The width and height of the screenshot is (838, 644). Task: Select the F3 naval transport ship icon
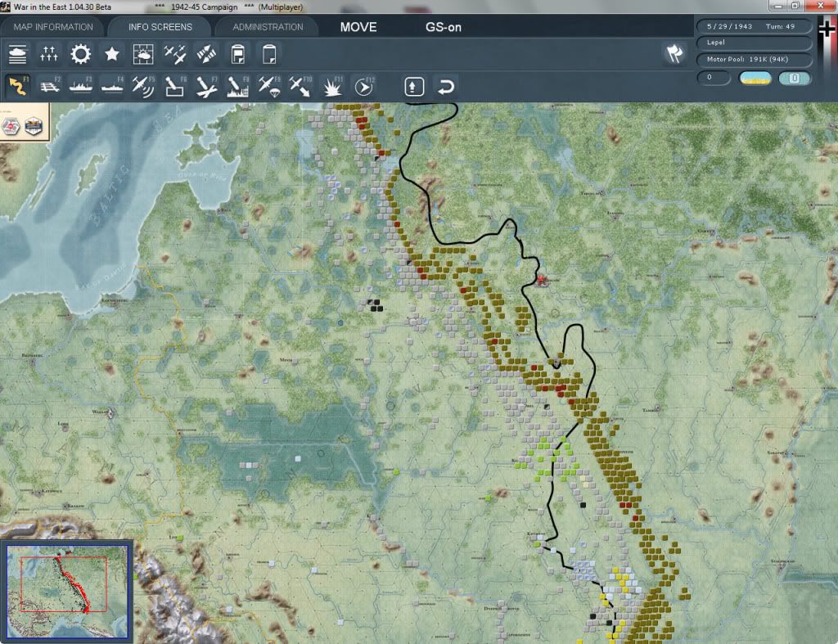click(x=81, y=86)
